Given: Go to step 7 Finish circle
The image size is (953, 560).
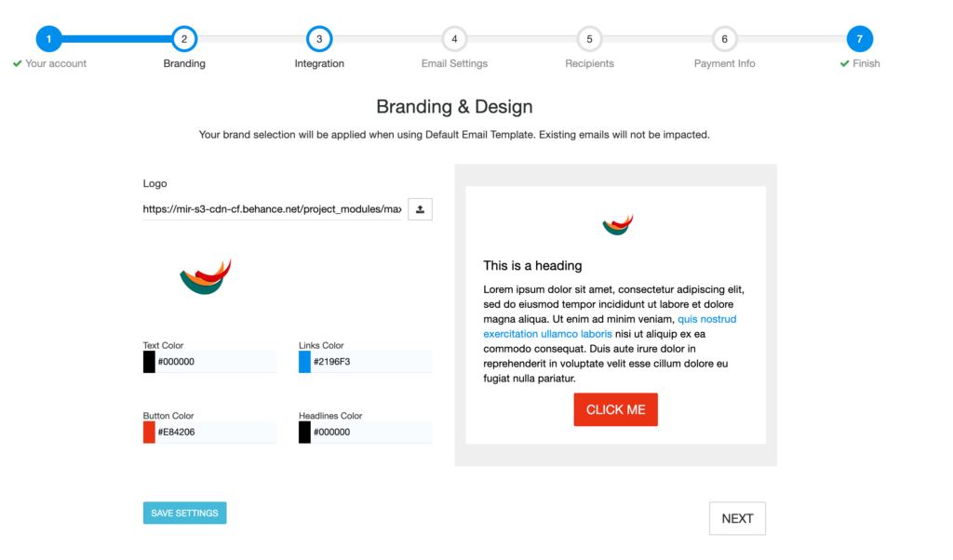Looking at the screenshot, I should [x=859, y=39].
